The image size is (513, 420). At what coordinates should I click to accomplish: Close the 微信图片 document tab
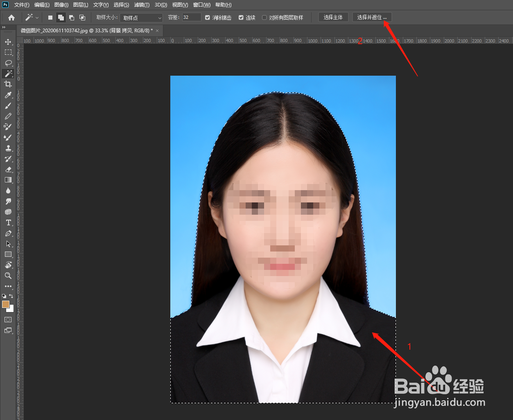coord(157,31)
